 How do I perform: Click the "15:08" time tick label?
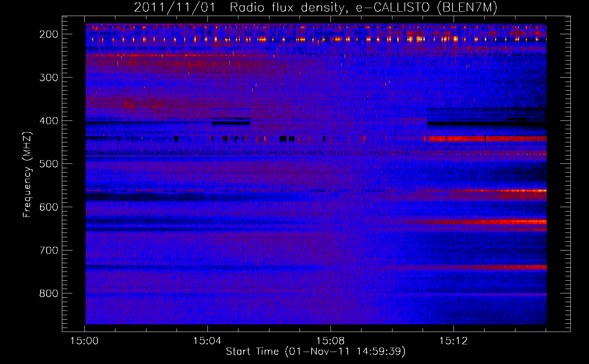331,341
